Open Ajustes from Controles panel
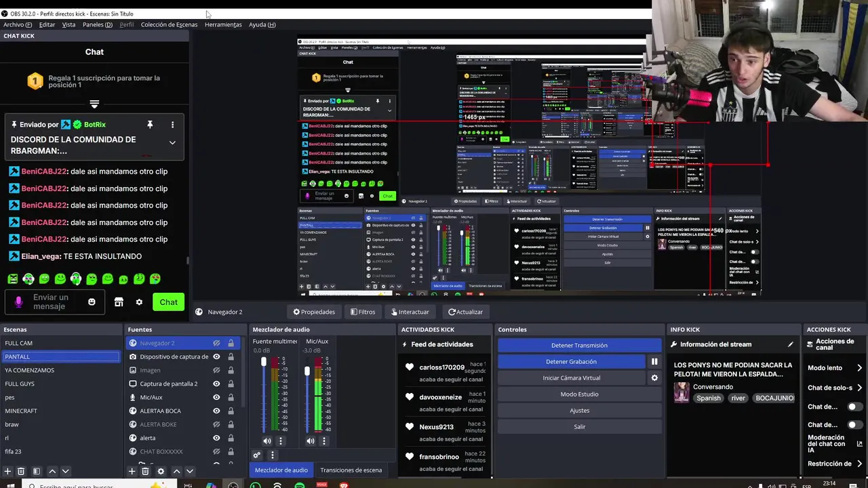 click(579, 410)
